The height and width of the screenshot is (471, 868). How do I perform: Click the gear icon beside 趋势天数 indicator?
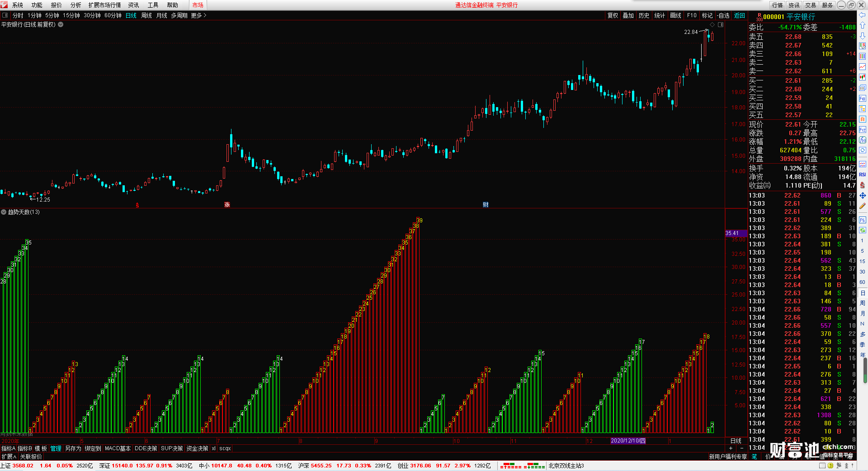(4, 212)
